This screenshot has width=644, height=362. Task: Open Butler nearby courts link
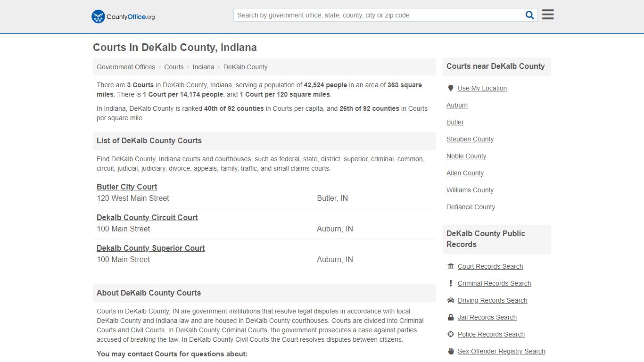tap(455, 122)
